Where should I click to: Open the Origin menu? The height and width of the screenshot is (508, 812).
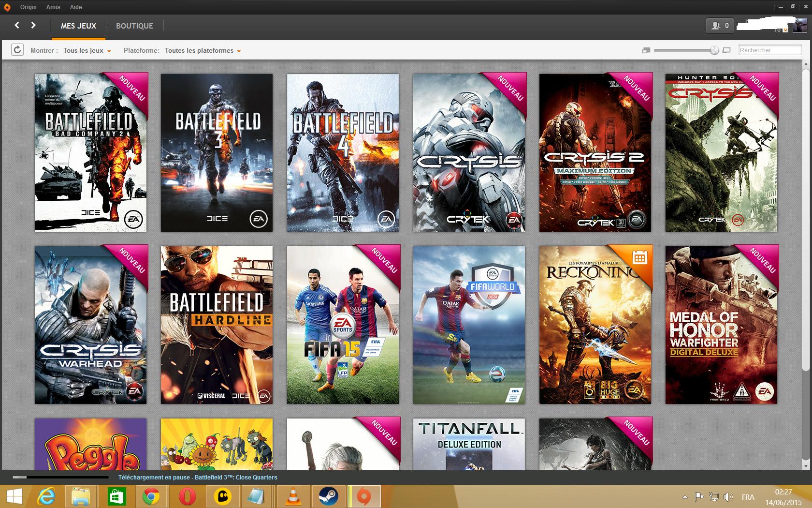pos(29,7)
